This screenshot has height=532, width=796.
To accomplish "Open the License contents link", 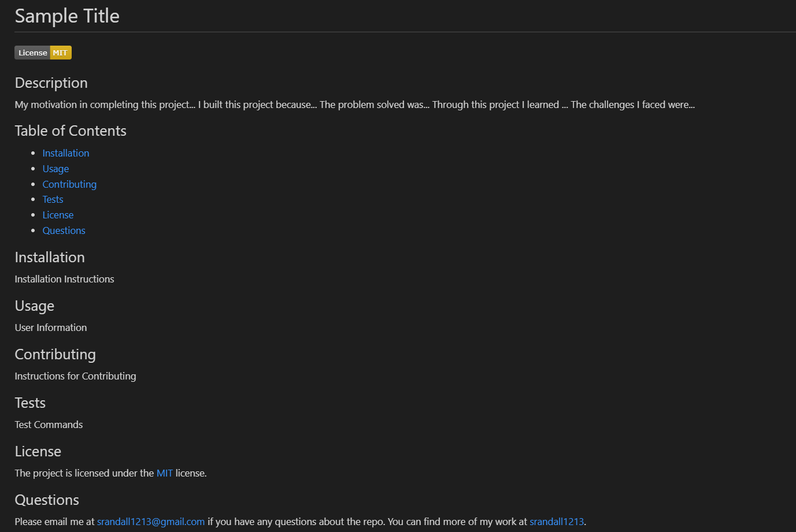I will tap(58, 215).
